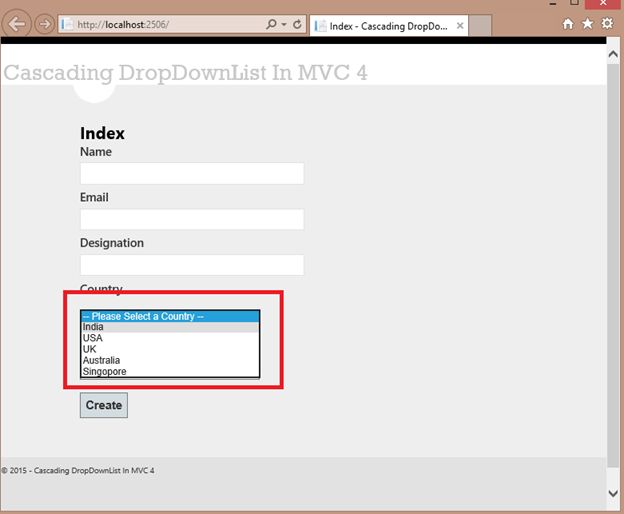This screenshot has height=514, width=624.
Task: Click the page icon in address bar
Action: pyautogui.click(x=67, y=24)
